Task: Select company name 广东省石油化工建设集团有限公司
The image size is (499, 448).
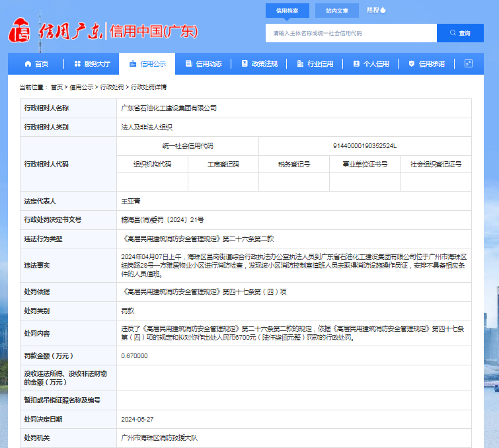Action: coord(169,108)
